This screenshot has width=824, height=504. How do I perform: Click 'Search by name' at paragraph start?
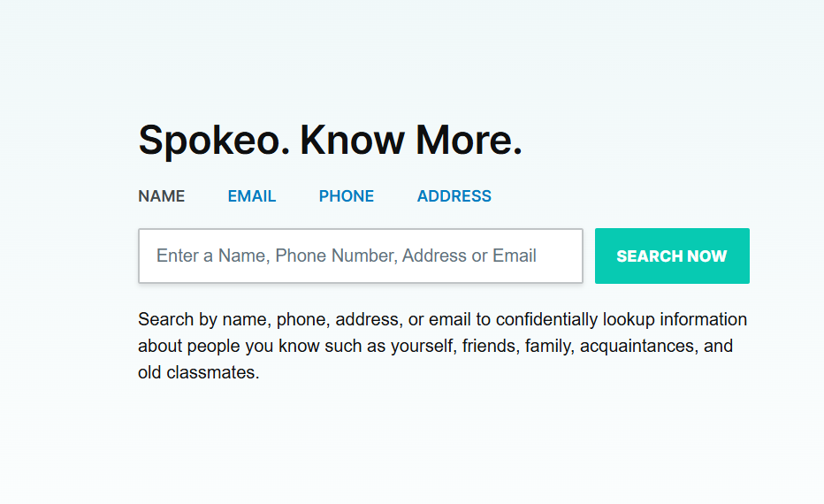(192, 319)
